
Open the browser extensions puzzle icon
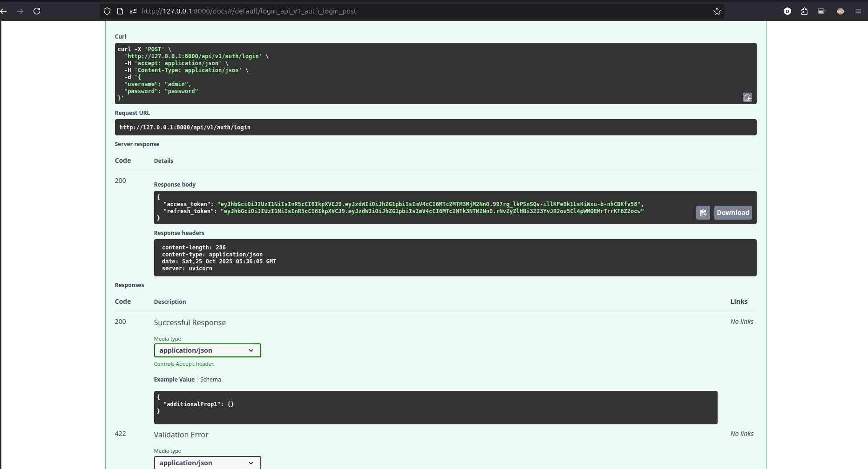click(x=804, y=11)
